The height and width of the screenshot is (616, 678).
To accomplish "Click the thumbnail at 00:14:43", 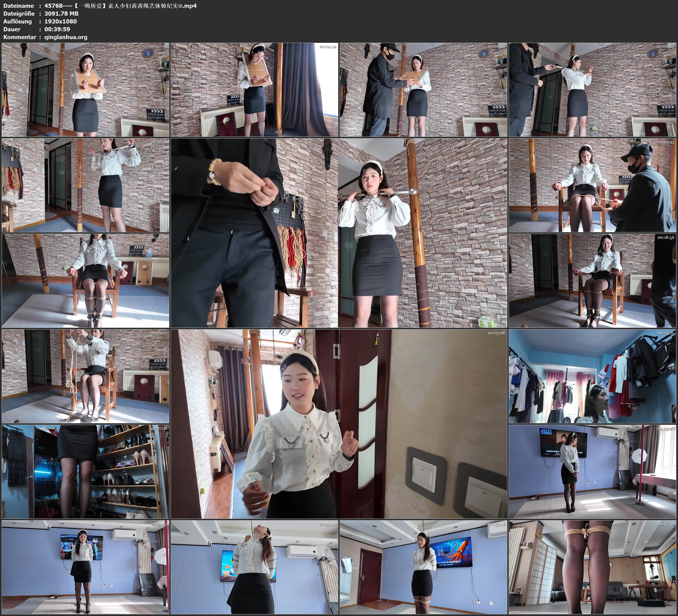I will [x=592, y=185].
